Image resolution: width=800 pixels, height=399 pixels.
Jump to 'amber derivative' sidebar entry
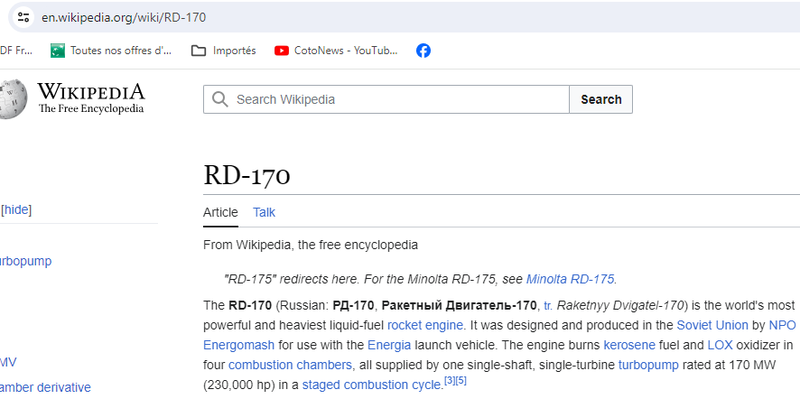click(x=45, y=387)
